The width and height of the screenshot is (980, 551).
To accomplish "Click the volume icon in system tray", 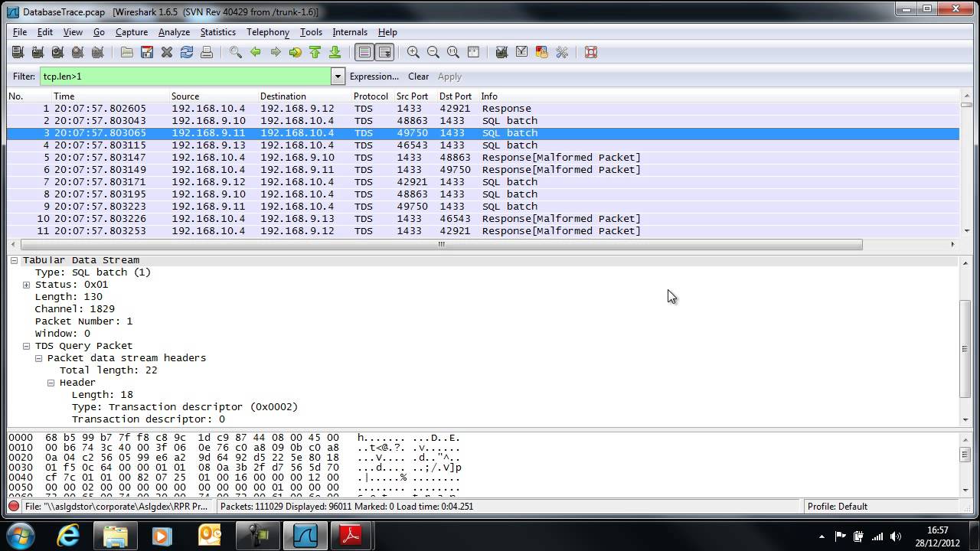I will pyautogui.click(x=895, y=536).
